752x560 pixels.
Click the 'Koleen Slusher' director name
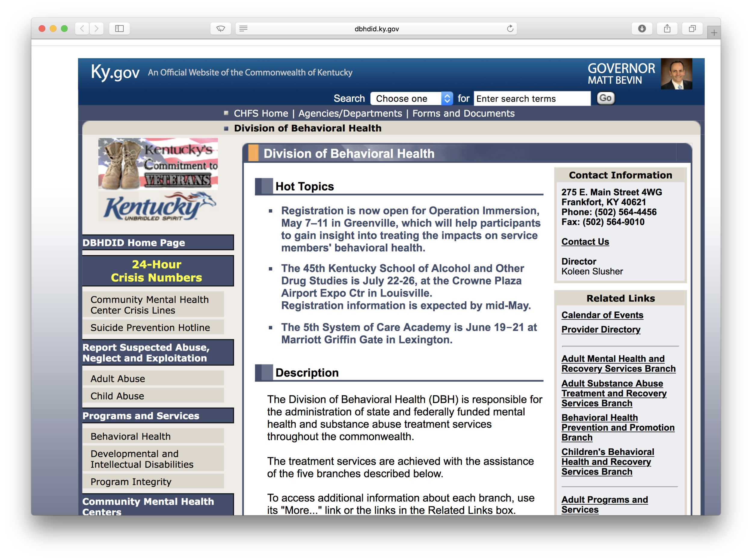tap(592, 271)
